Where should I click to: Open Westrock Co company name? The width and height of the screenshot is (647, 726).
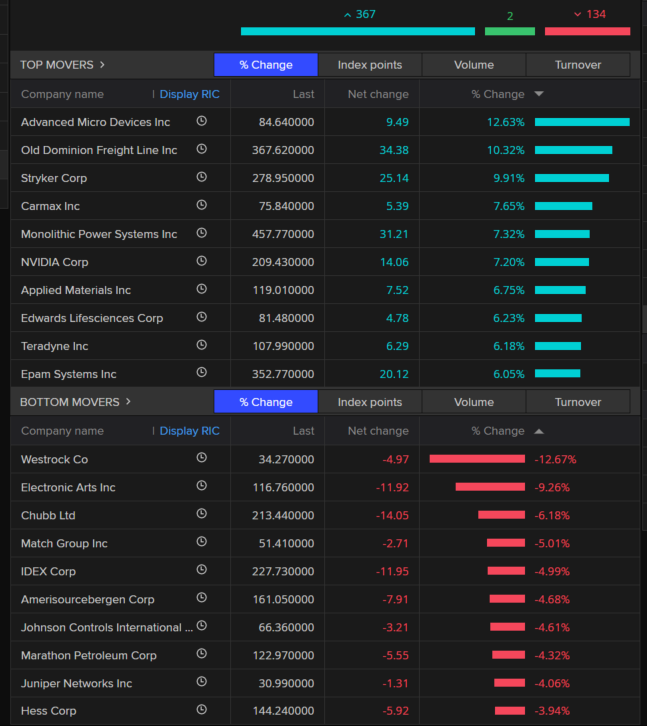pyautogui.click(x=54, y=459)
